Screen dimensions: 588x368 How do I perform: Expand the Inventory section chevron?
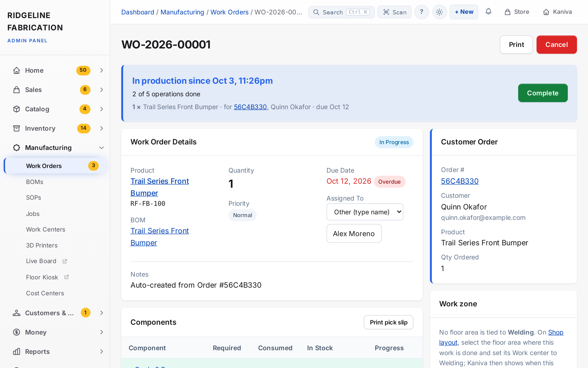102,128
